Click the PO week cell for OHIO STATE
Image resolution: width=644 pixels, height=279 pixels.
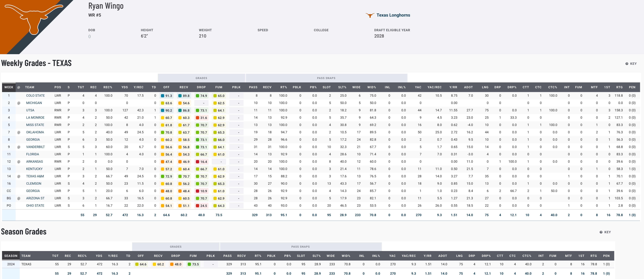click(9, 206)
